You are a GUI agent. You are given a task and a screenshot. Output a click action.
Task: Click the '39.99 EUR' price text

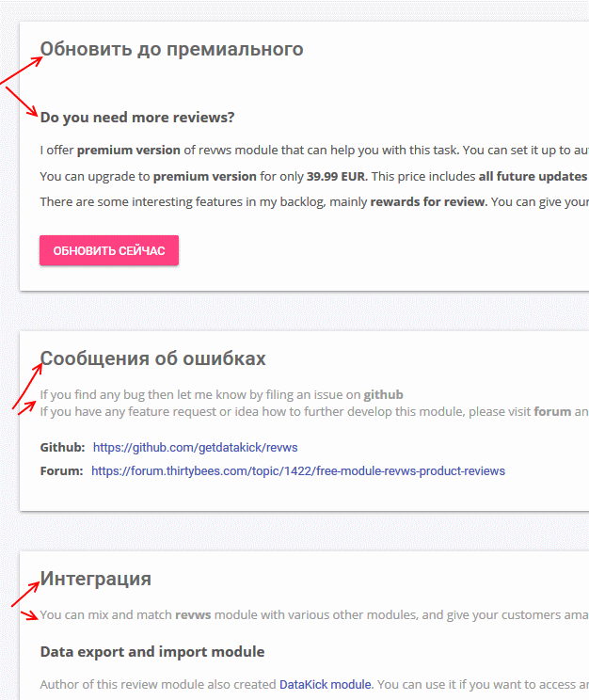tap(338, 176)
